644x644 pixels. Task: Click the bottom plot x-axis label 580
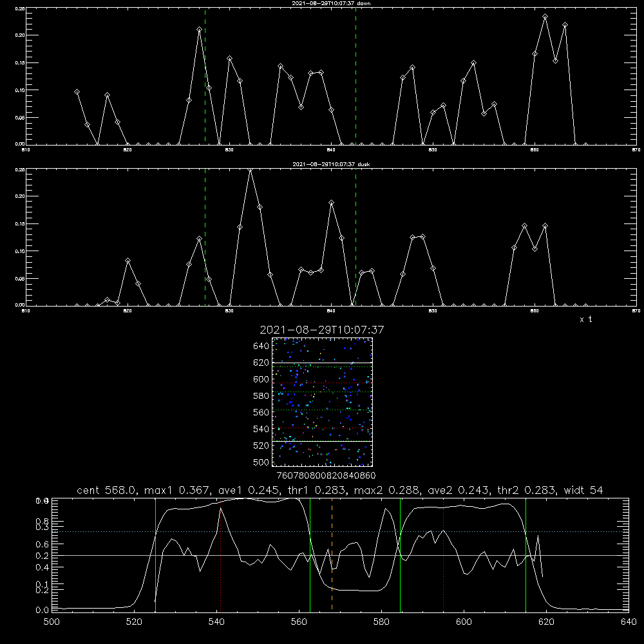click(381, 622)
